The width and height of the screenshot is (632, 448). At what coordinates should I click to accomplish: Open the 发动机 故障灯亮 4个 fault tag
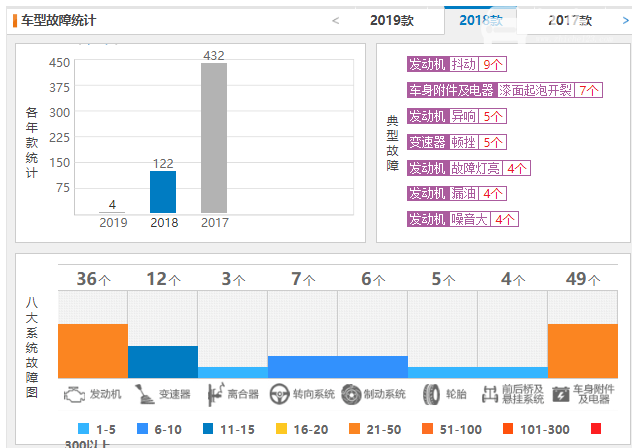[469, 168]
